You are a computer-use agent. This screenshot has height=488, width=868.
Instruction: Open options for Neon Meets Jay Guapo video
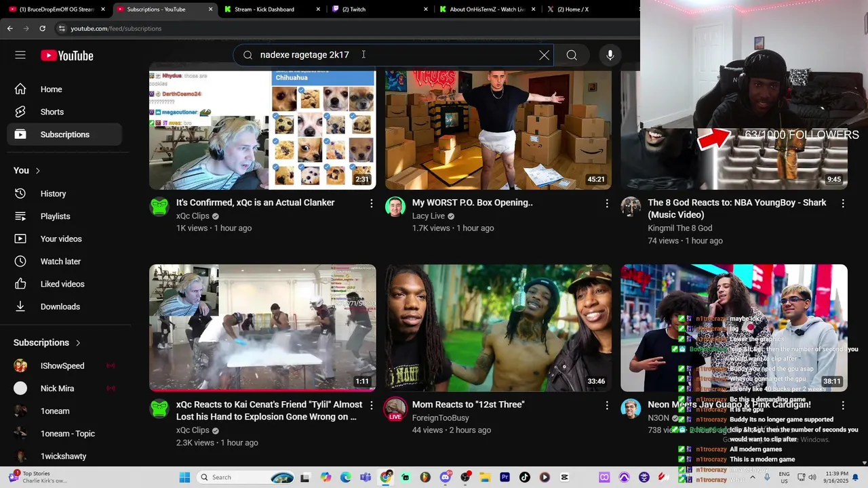[x=843, y=405]
